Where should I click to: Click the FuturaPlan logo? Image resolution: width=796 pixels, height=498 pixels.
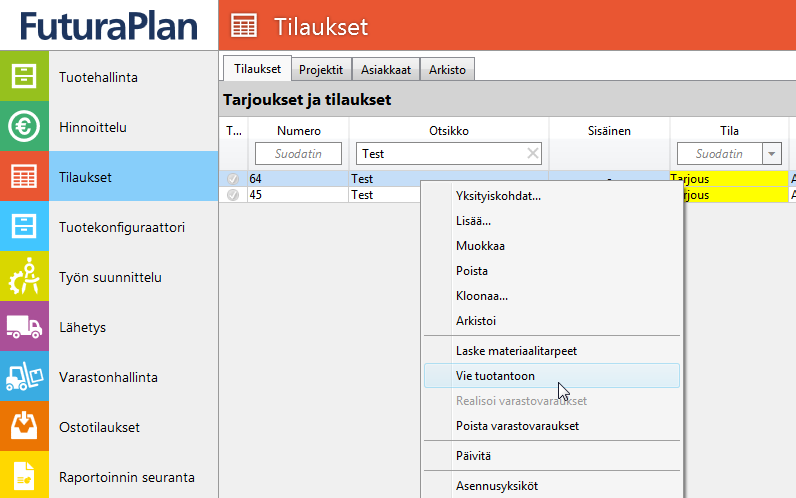coord(109,26)
